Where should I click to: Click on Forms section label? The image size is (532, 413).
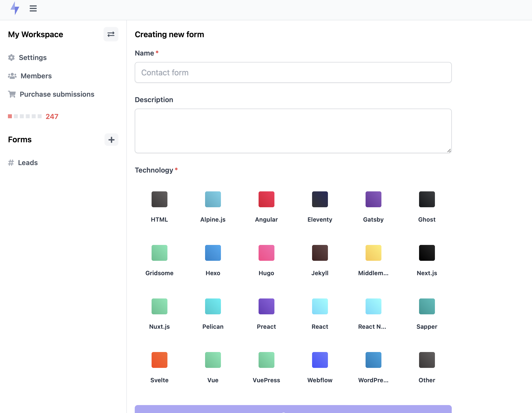coord(20,139)
